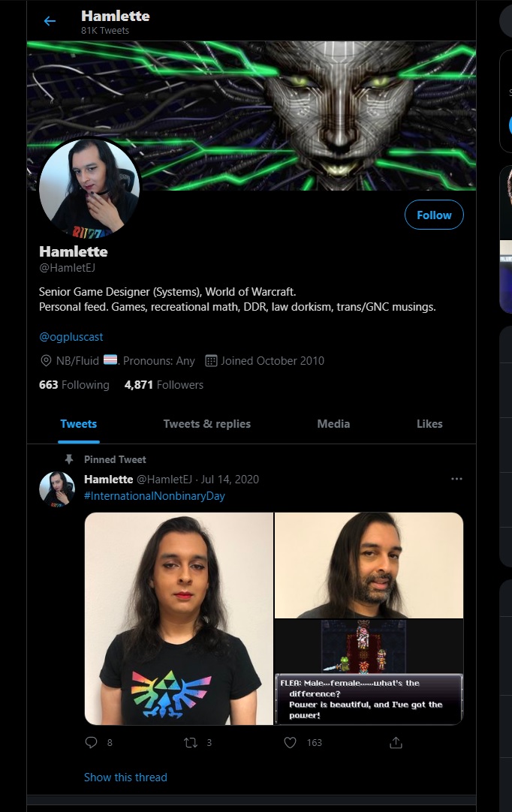Open the three-dot more menu on tweet
Screen dimensions: 512x812
click(456, 479)
